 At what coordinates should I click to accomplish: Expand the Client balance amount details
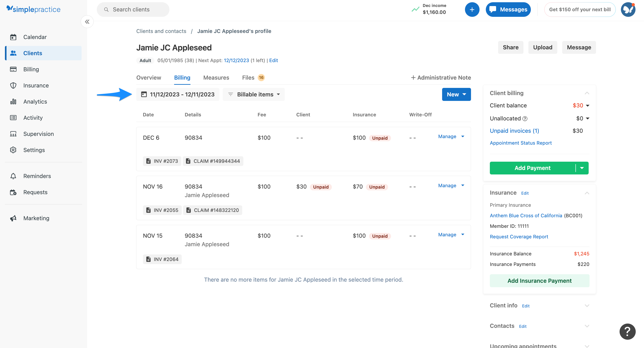pyautogui.click(x=588, y=105)
